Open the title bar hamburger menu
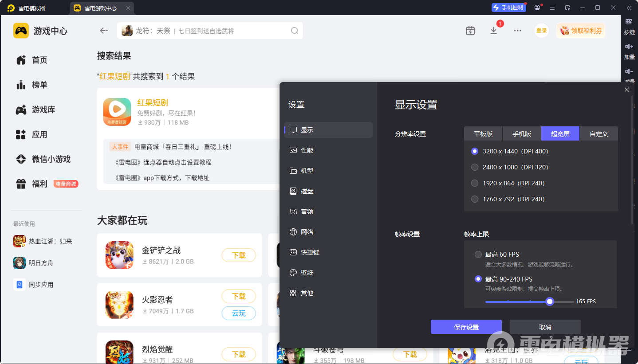 [x=552, y=8]
